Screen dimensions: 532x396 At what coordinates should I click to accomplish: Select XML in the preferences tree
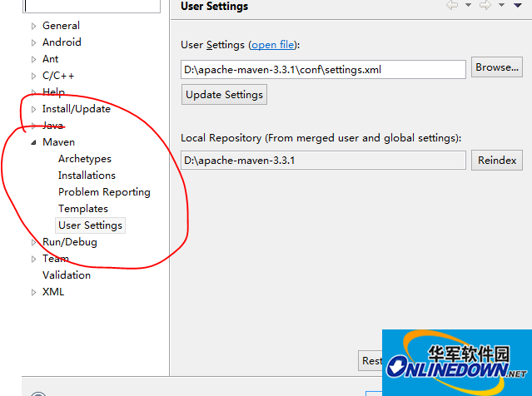53,292
